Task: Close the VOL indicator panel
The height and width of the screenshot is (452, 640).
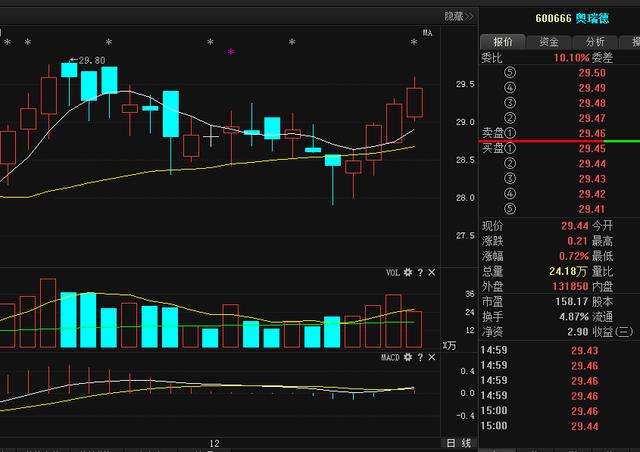Action: (432, 272)
